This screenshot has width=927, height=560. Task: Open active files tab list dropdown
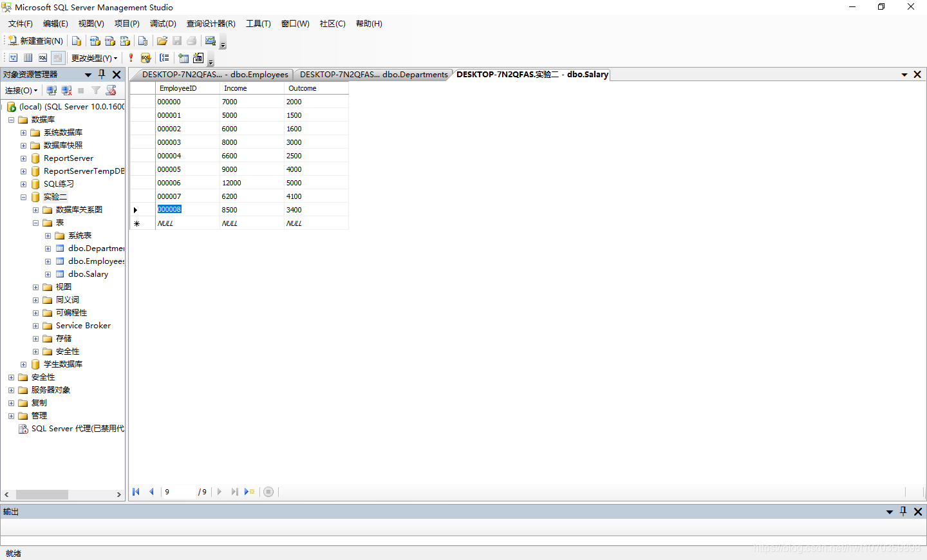click(x=904, y=75)
